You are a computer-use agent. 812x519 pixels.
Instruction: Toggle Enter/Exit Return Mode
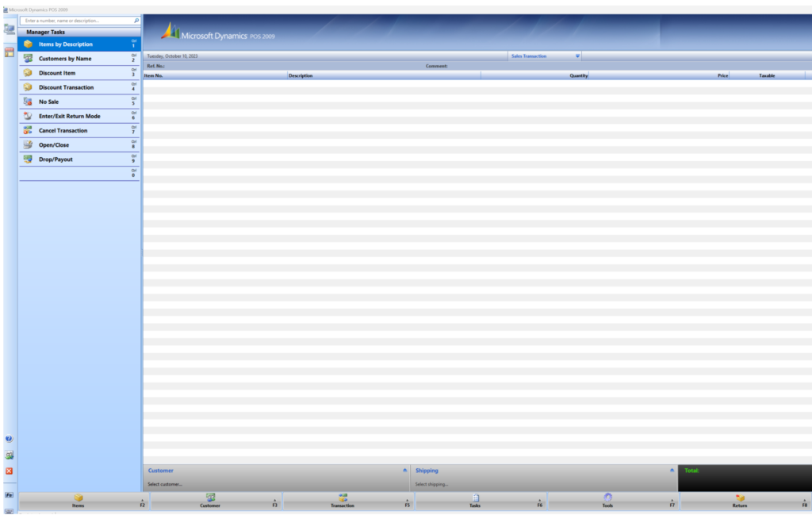click(69, 116)
